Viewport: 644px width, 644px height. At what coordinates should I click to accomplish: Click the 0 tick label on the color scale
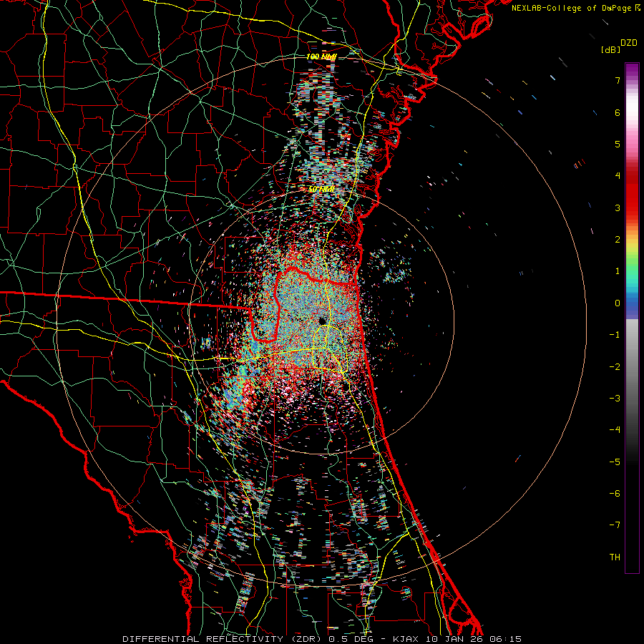(x=618, y=303)
